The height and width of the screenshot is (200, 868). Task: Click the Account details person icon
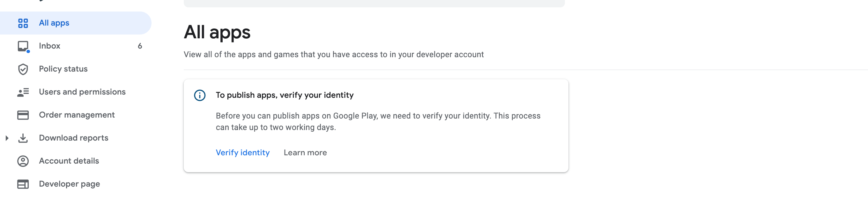[23, 161]
